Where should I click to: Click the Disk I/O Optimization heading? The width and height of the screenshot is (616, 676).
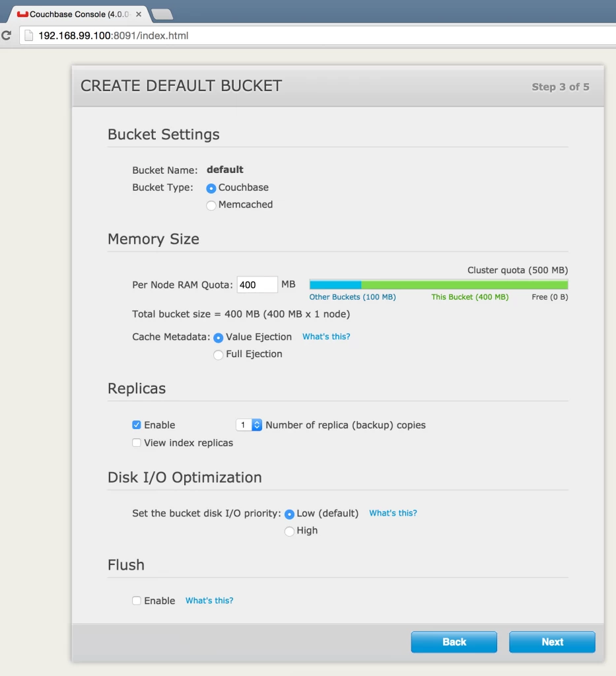tap(184, 477)
